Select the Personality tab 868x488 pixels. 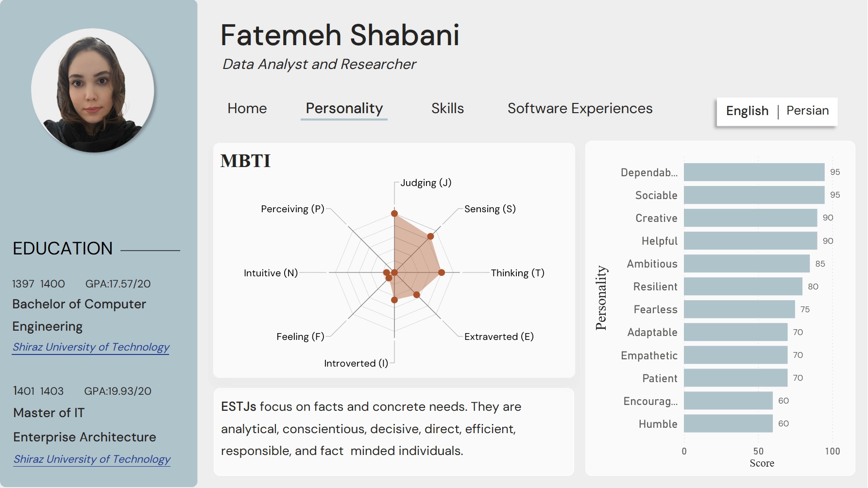pos(344,108)
